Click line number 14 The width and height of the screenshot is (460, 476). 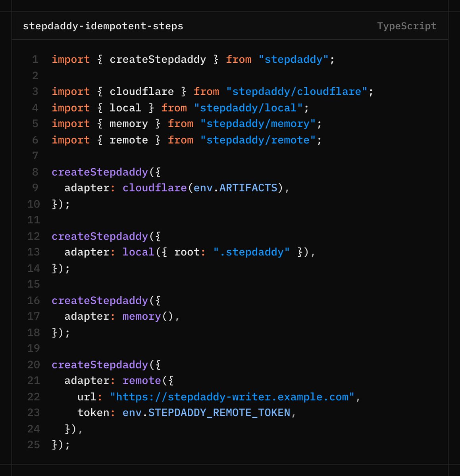click(x=34, y=269)
